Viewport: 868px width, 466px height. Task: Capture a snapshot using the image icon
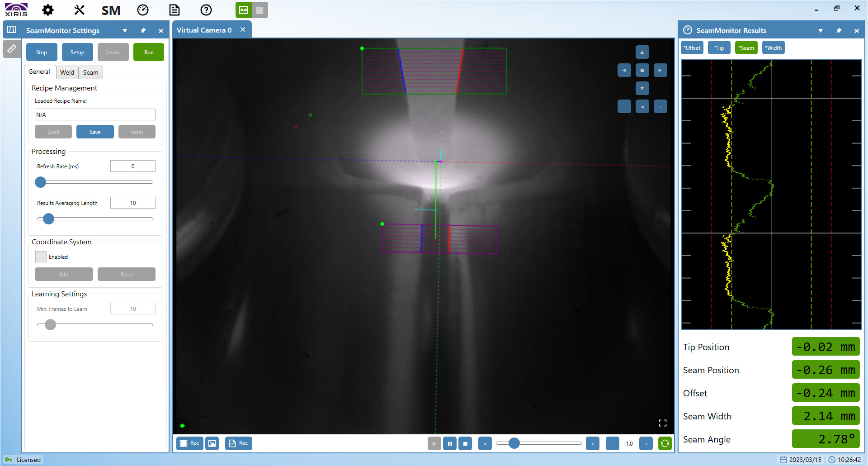point(212,443)
